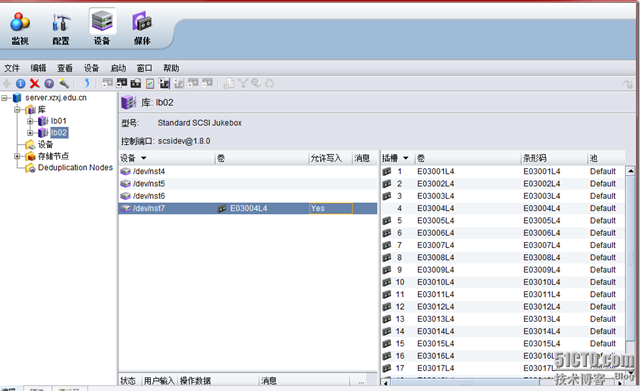Click the ellipsis button in bottom message panel
Viewport: 640px width, 391px height.
361,382
